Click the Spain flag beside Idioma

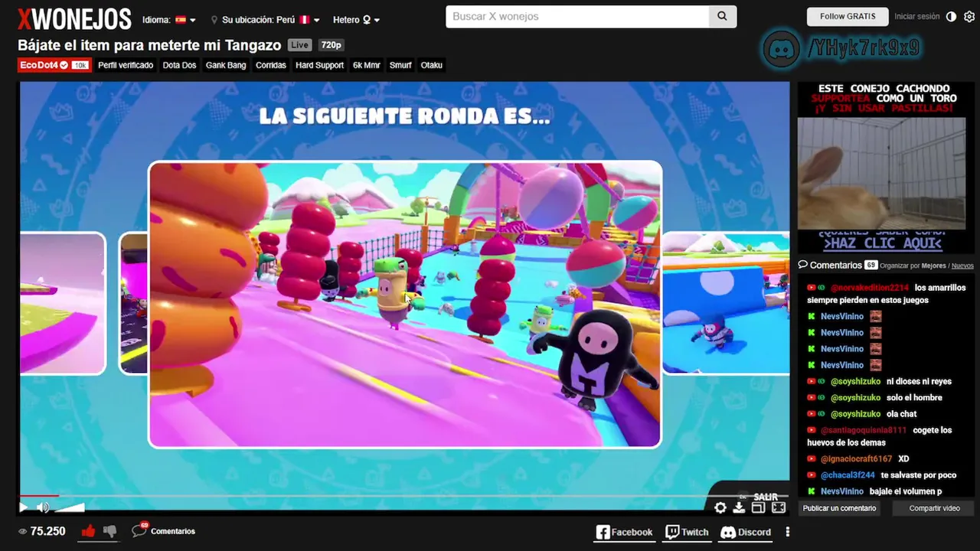(181, 20)
